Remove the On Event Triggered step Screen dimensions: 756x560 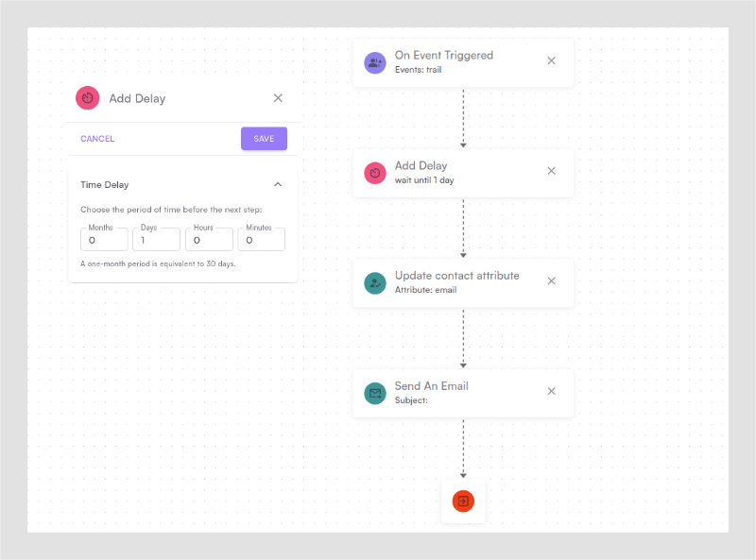pos(552,60)
